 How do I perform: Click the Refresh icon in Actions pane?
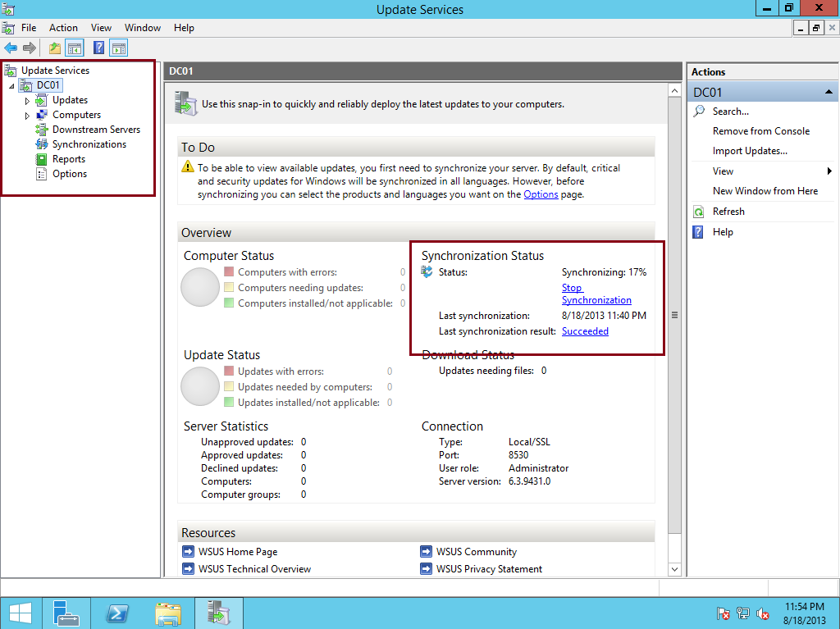click(x=699, y=212)
